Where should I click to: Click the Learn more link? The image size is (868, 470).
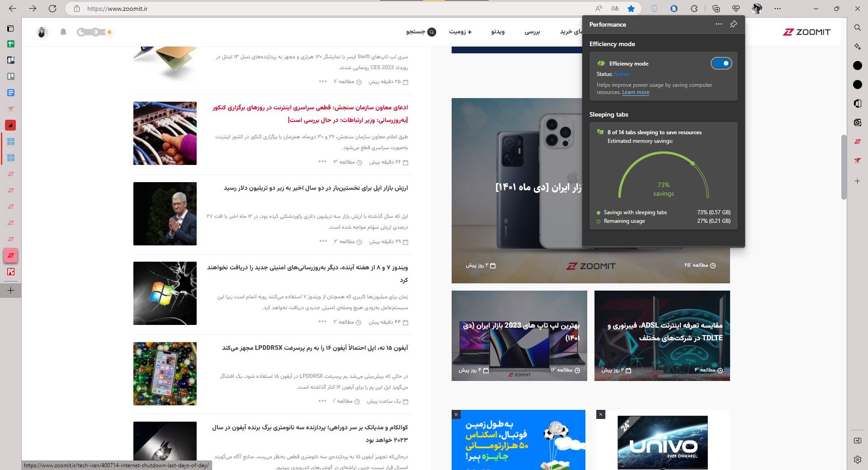point(636,92)
